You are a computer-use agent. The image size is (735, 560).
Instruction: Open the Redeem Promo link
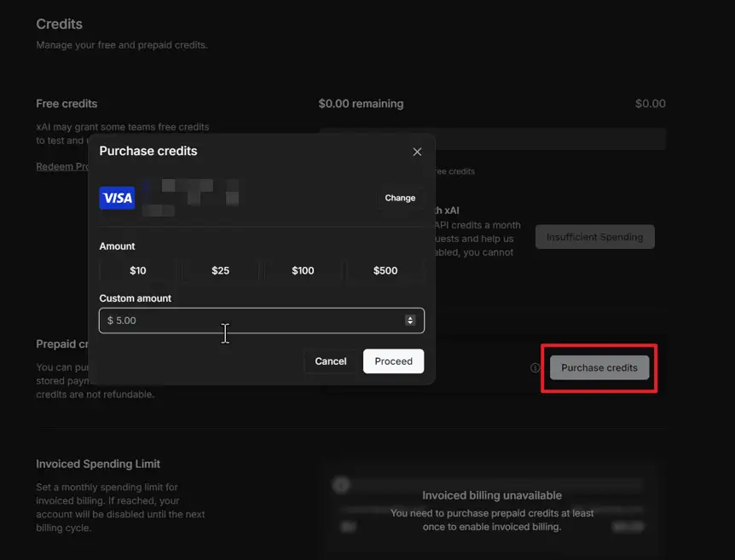click(62, 165)
